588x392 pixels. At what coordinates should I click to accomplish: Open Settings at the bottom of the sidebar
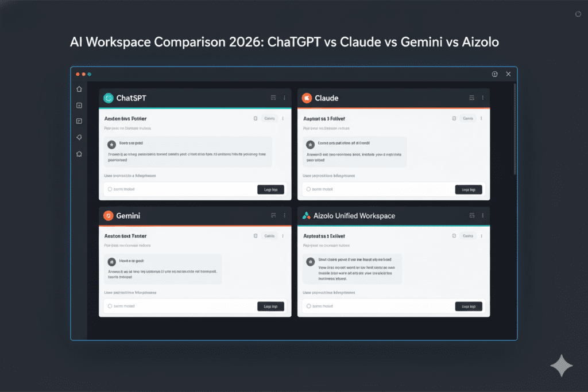[79, 153]
